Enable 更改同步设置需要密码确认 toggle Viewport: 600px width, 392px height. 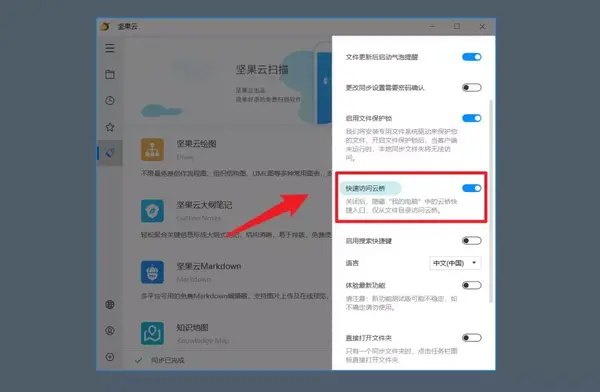471,88
